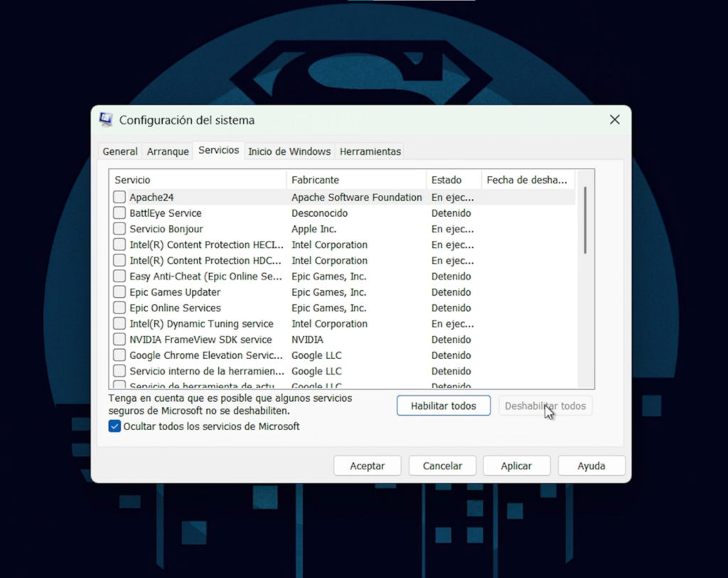Open the Arranque tab
Screen dimensions: 728x578
tap(168, 151)
